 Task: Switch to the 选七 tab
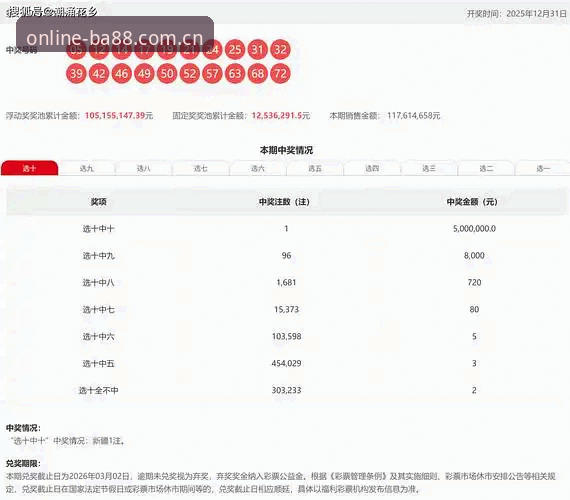[201, 168]
